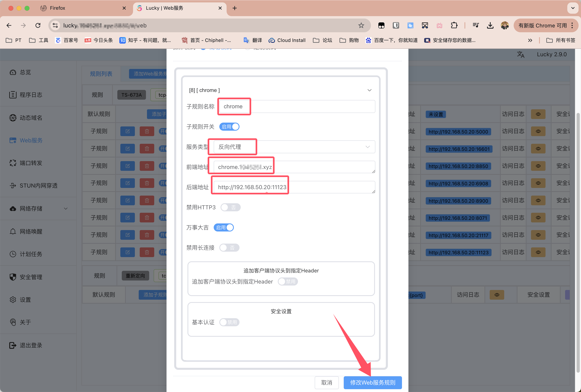Click 添加Web服务规则 button behind dialog
Image resolution: width=581 pixels, height=392 pixels.
pyautogui.click(x=148, y=74)
